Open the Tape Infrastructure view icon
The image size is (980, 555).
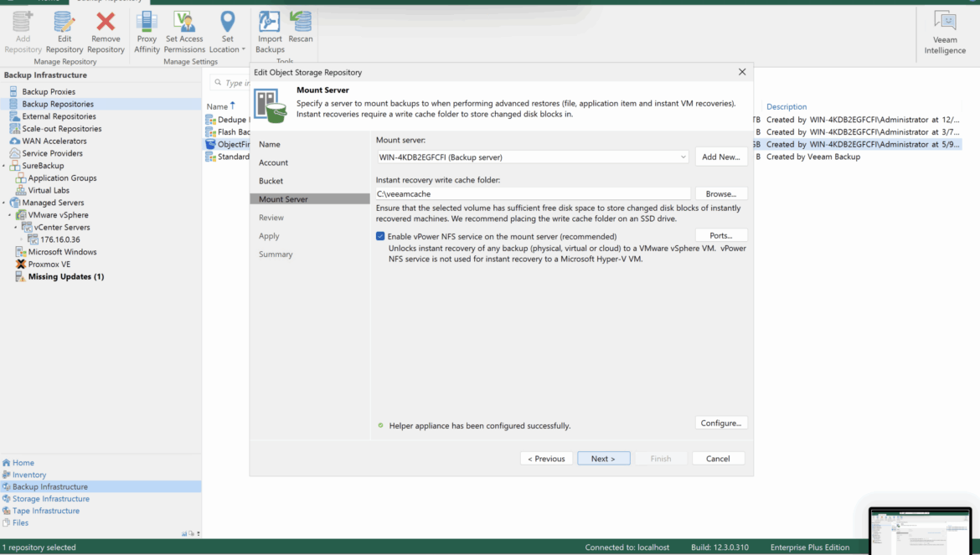click(x=6, y=511)
